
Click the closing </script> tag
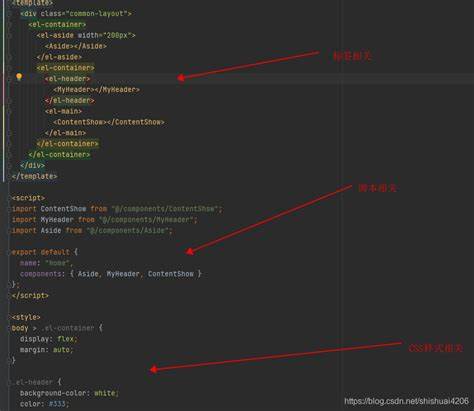pos(30,295)
